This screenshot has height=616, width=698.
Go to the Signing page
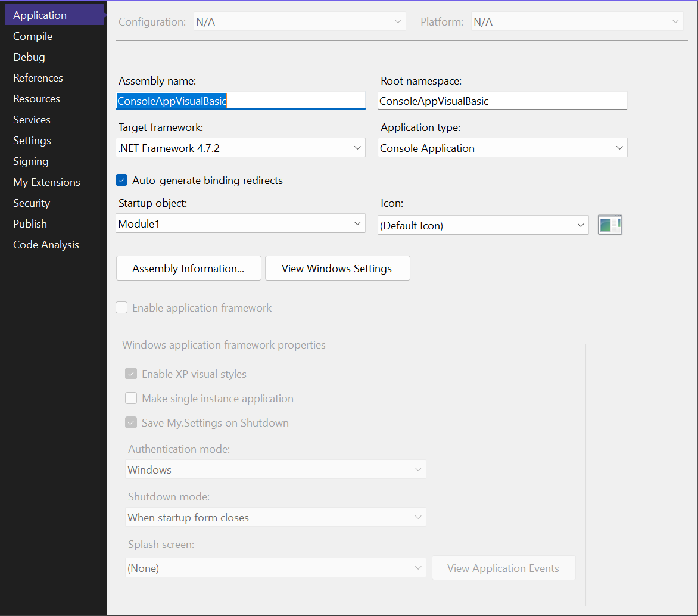(x=30, y=161)
